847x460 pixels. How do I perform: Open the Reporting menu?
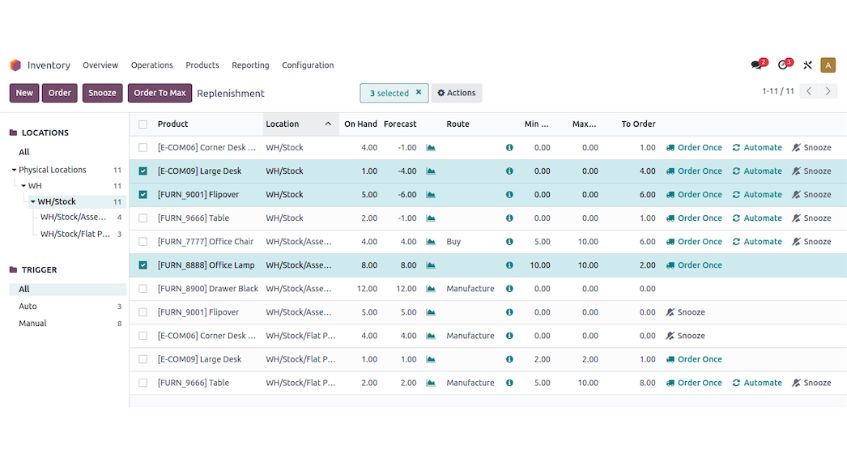point(250,65)
